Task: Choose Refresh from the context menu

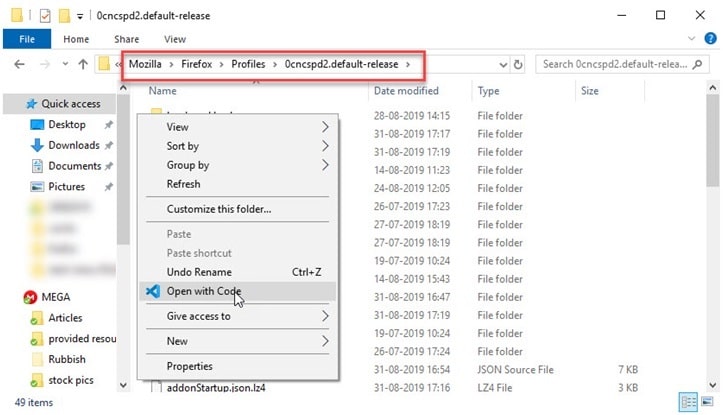Action: point(238,184)
